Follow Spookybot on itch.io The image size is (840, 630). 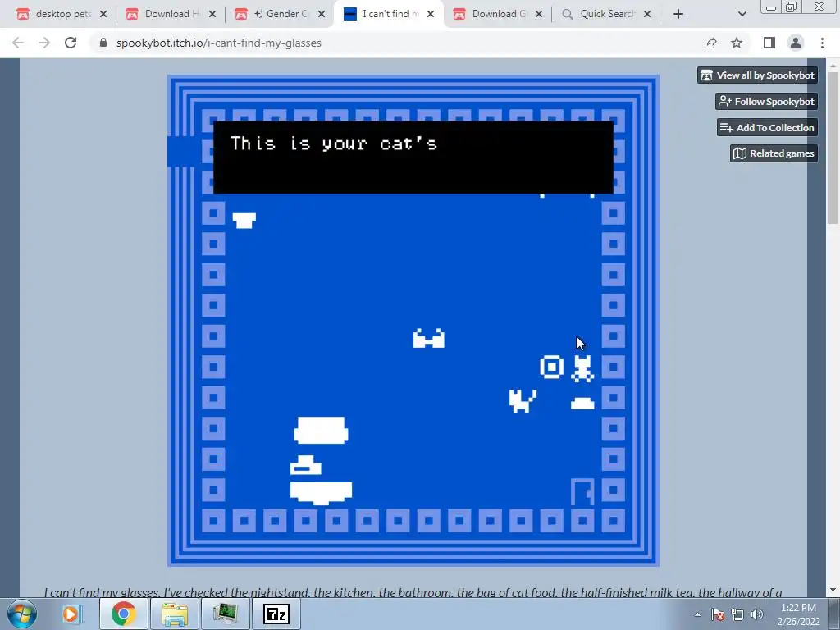767,101
